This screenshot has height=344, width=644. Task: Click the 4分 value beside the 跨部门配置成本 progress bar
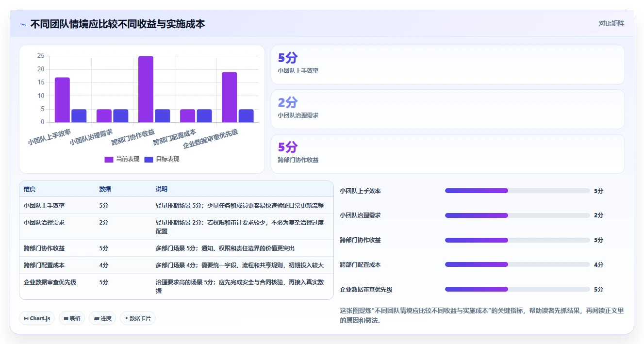click(x=598, y=265)
